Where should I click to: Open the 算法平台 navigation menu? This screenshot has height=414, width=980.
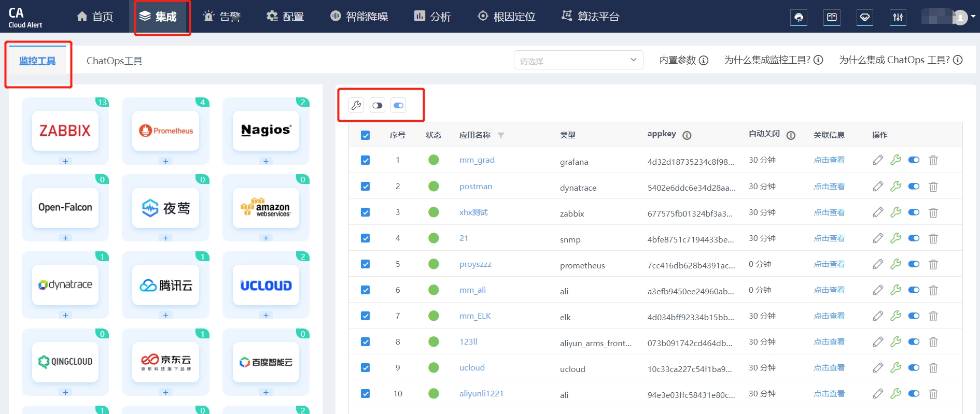click(591, 17)
